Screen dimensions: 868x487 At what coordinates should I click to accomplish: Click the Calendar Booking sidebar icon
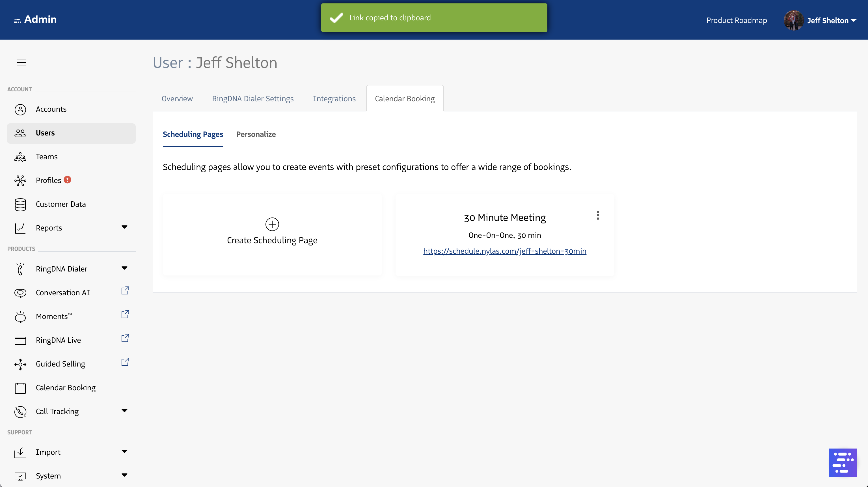[20, 388]
